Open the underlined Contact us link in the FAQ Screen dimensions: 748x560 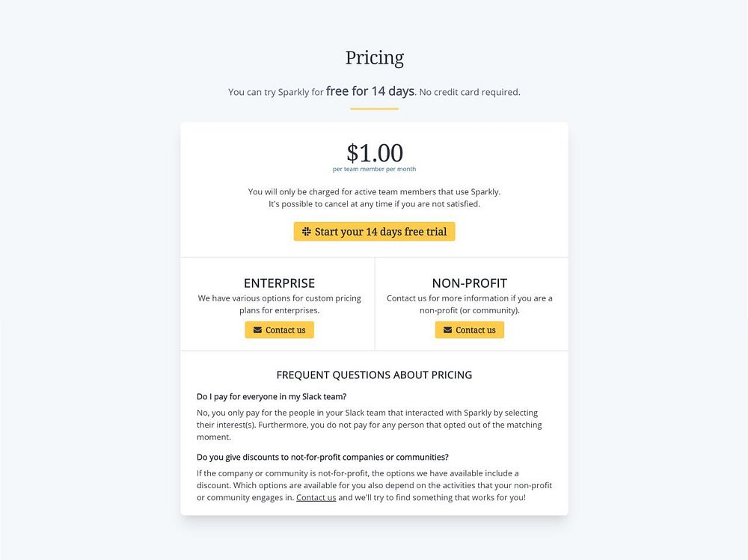316,497
